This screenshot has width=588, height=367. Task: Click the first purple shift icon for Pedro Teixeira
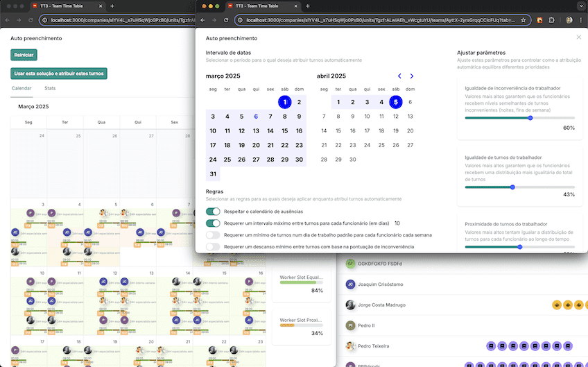coord(490,345)
